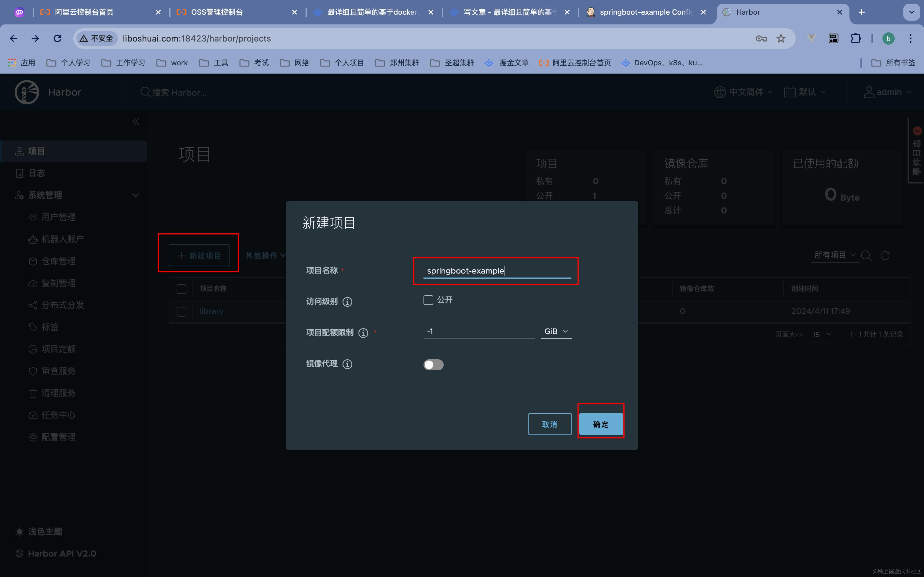Click the project list refresh icon
Viewport: 924px width, 577px height.
(x=885, y=255)
